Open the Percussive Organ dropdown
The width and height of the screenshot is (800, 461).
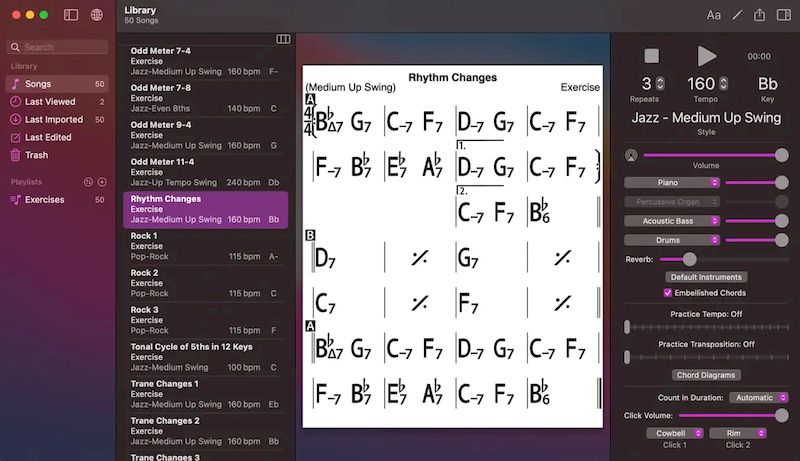672,202
